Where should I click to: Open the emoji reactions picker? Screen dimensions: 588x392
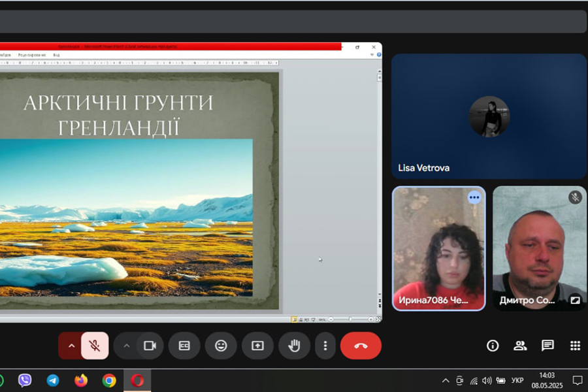click(x=221, y=346)
